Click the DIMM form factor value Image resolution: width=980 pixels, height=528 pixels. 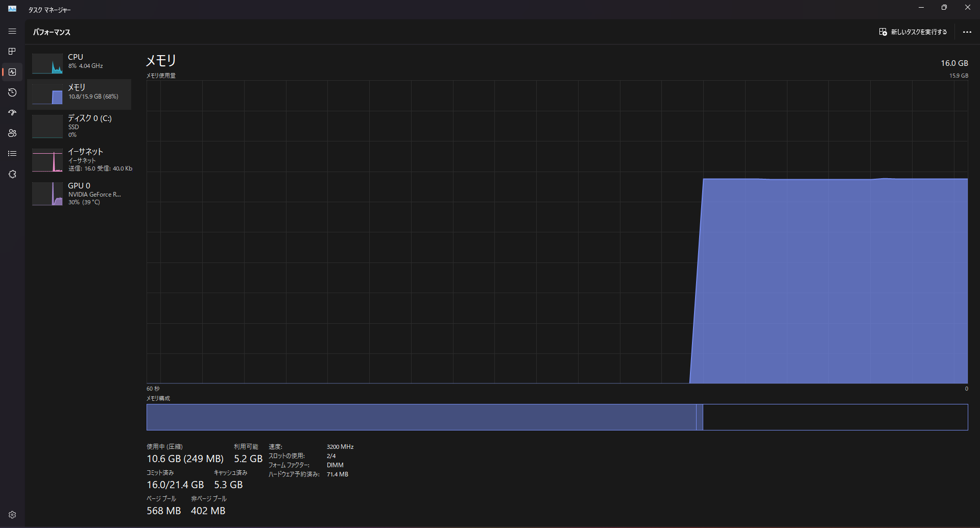(x=335, y=465)
